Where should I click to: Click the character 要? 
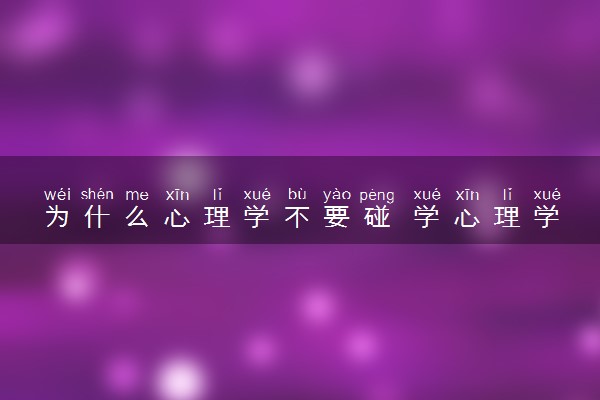[337, 217]
